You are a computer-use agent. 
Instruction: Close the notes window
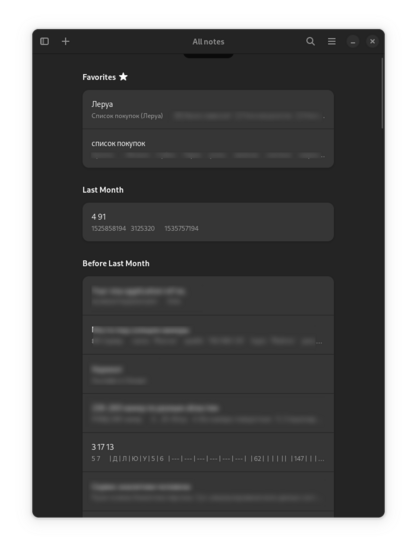click(372, 42)
